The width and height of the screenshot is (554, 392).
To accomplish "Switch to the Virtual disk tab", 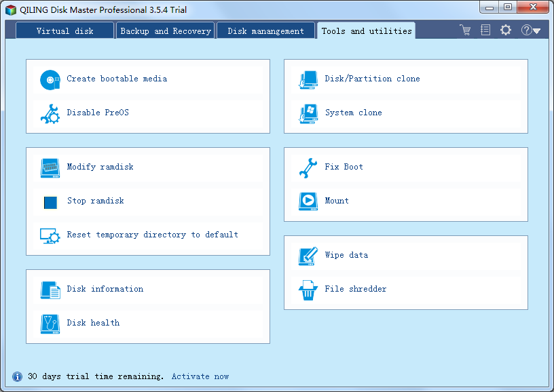I will tap(65, 31).
